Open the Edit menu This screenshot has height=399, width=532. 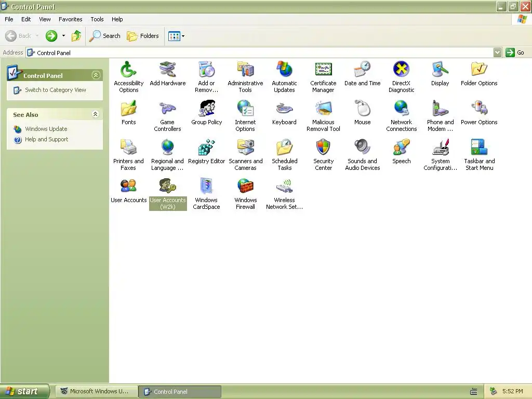click(26, 19)
